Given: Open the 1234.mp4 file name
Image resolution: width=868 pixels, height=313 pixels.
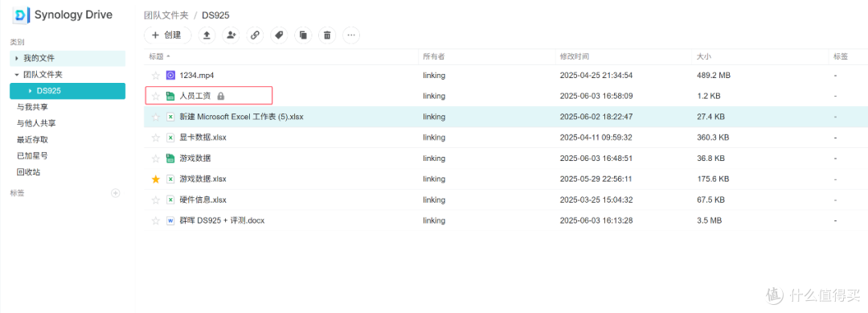Looking at the screenshot, I should tap(197, 76).
